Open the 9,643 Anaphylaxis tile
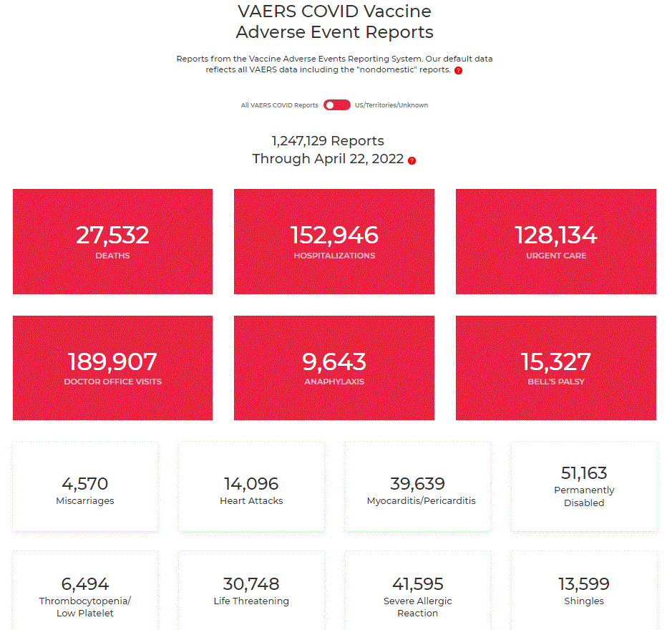 (x=334, y=368)
